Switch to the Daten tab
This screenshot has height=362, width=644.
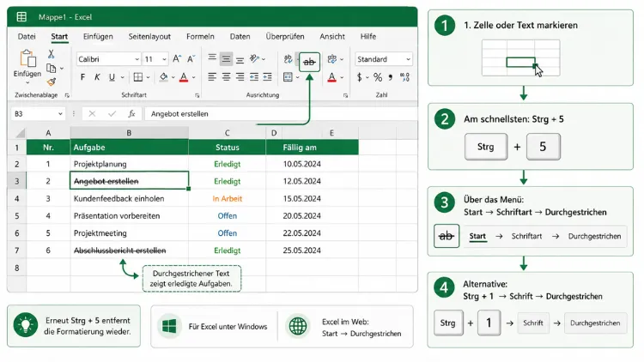[240, 37]
